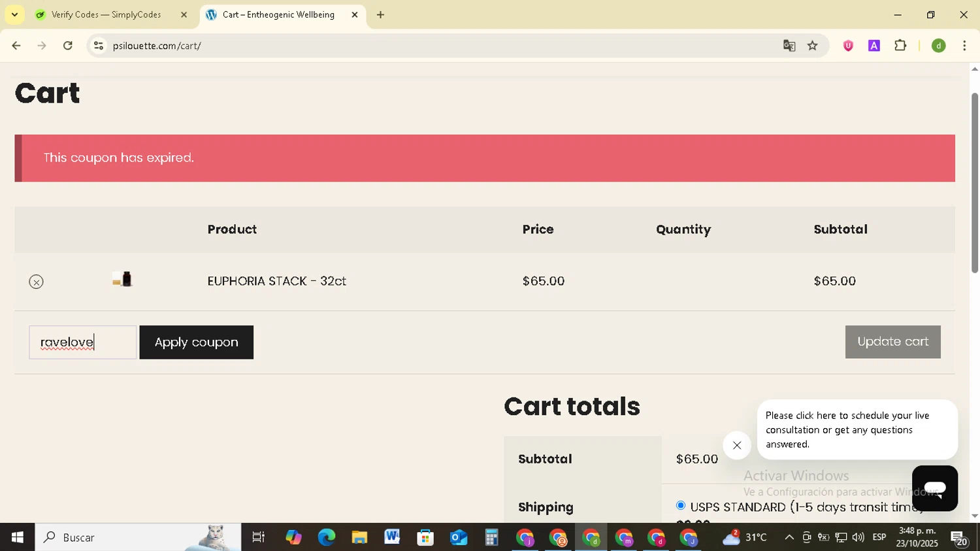Click the address bar URL
The image size is (980, 551).
[157, 46]
